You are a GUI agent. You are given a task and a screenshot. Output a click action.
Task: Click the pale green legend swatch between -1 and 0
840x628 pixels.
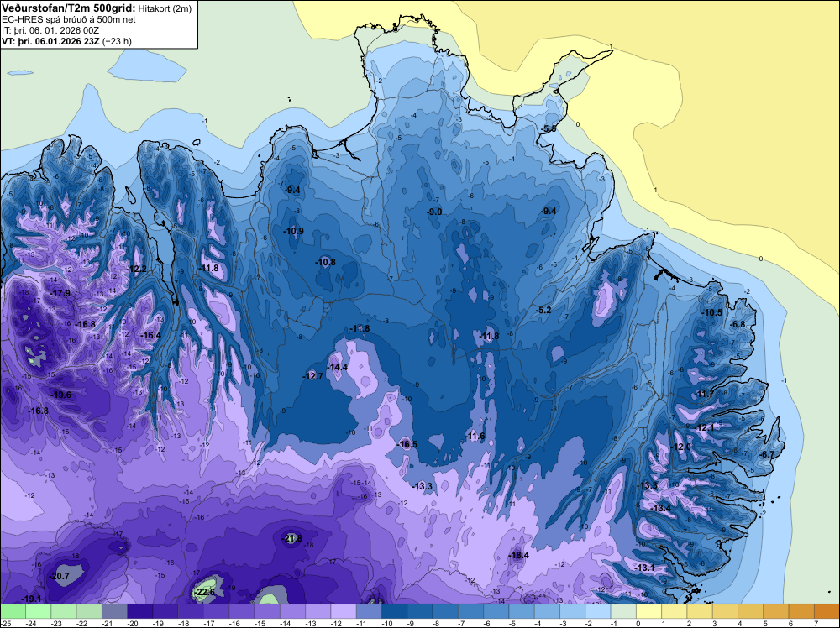[623, 611]
